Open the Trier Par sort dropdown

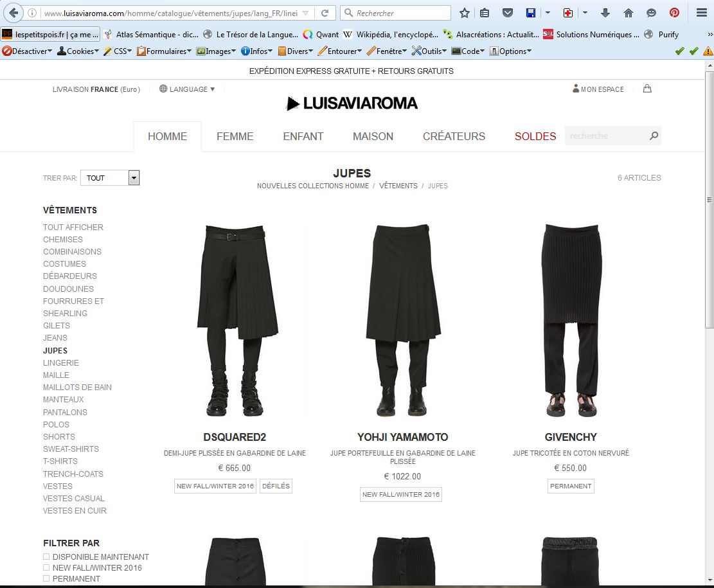(110, 177)
